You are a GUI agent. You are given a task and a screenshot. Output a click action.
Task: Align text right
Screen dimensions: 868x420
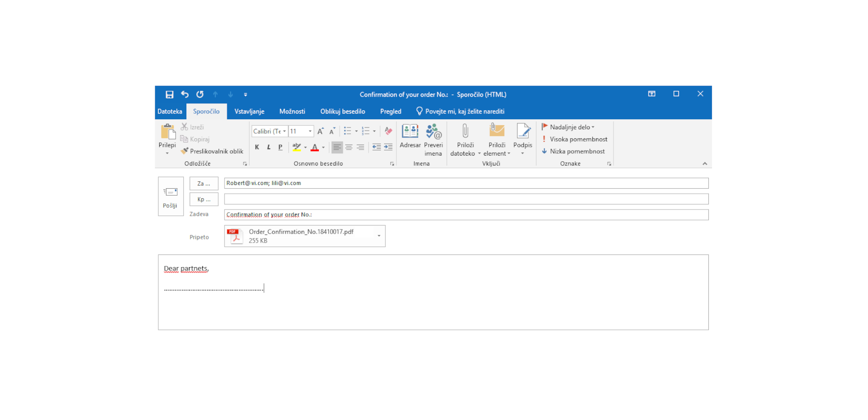[x=361, y=147]
